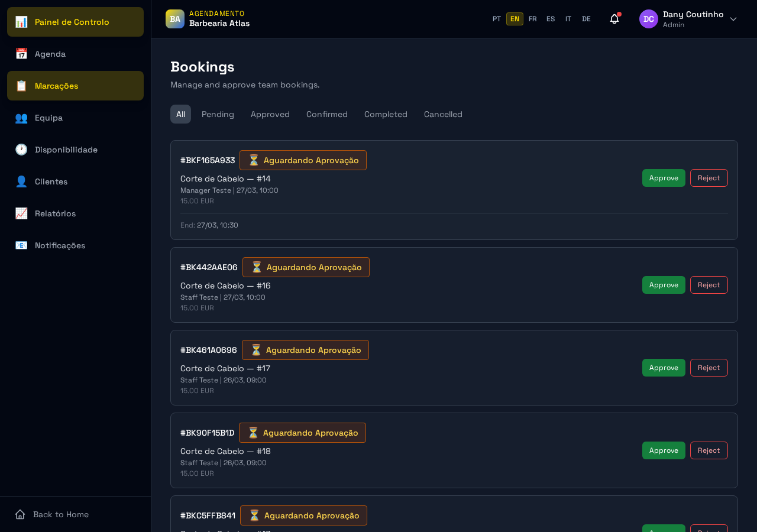Viewport: 757px width, 532px height.
Task: Click the Back to Home link text
Action: point(61,514)
